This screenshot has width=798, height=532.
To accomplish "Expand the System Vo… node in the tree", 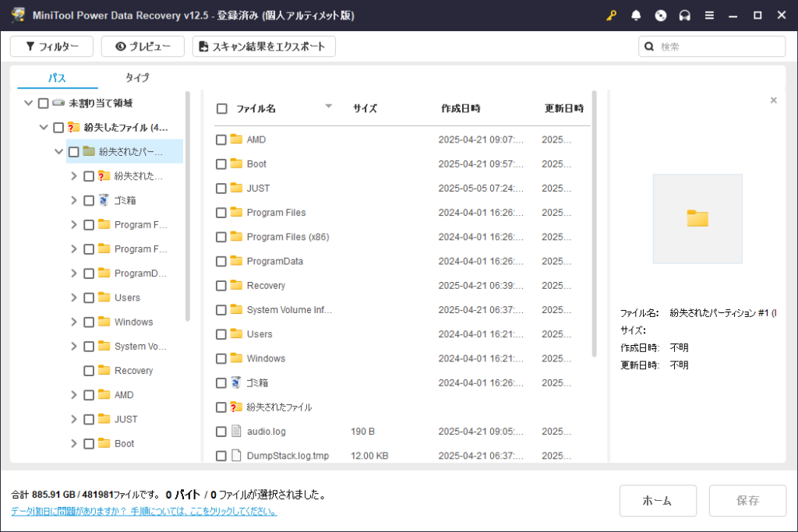I will tap(74, 347).
